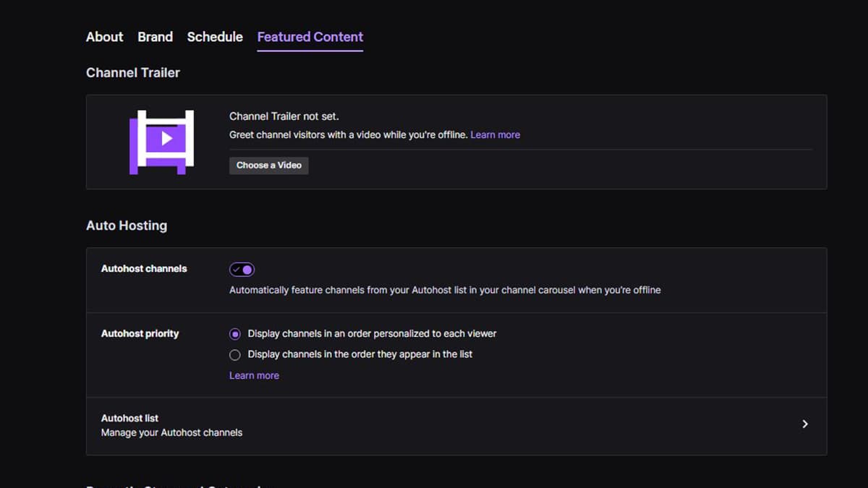Image resolution: width=868 pixels, height=488 pixels.
Task: Click the chevron arrow beside Autohost list
Action: [805, 424]
